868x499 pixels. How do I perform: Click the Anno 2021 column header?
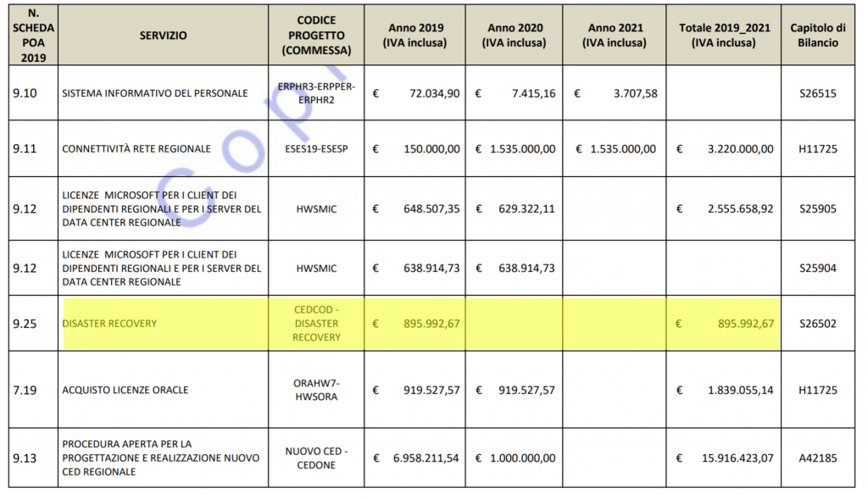pyautogui.click(x=615, y=36)
